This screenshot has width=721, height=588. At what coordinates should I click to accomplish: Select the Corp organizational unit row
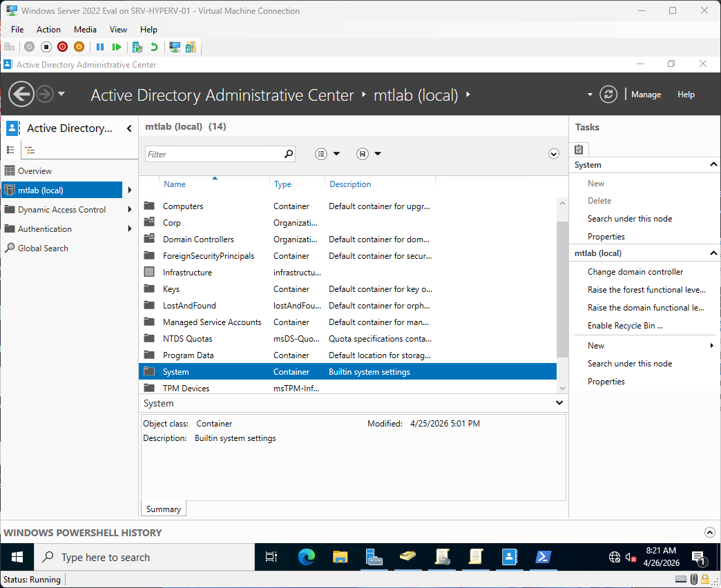coord(347,223)
